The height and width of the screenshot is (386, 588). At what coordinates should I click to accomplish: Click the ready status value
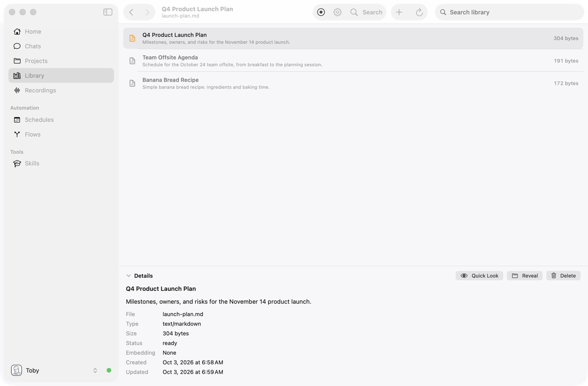coord(170,343)
